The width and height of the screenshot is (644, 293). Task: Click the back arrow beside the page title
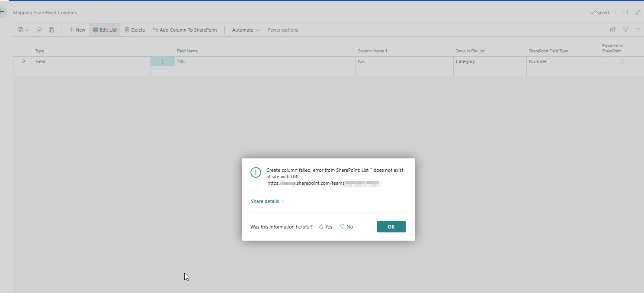(x=2, y=12)
